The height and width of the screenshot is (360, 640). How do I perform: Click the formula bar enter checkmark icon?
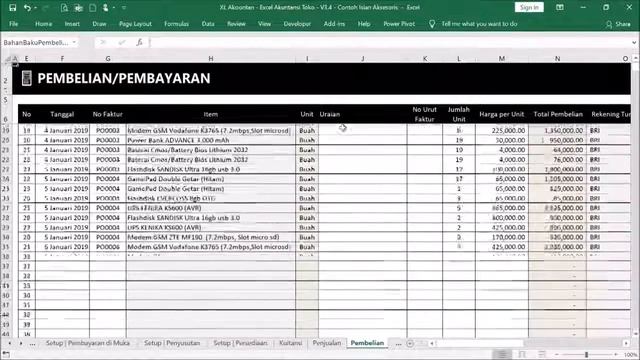point(122,42)
